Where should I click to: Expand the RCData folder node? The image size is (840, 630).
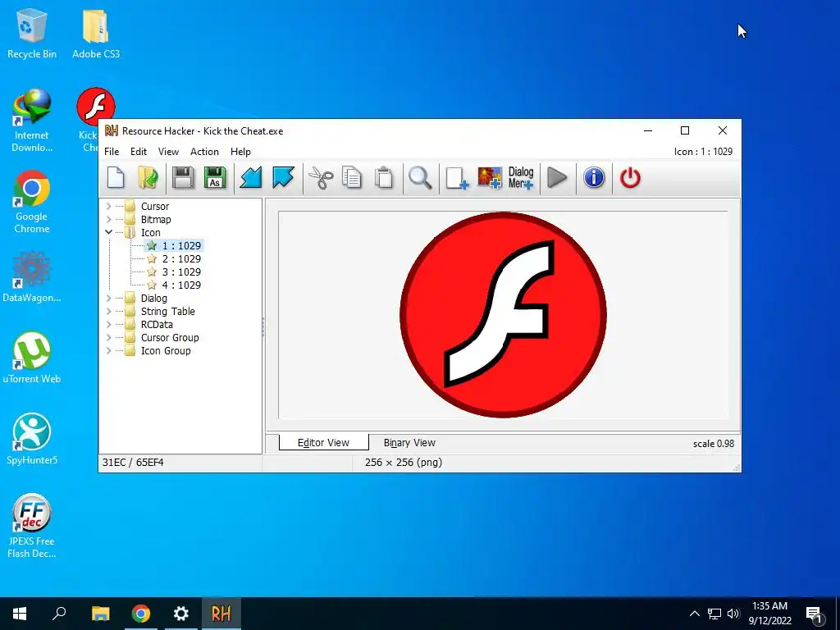[x=109, y=324]
